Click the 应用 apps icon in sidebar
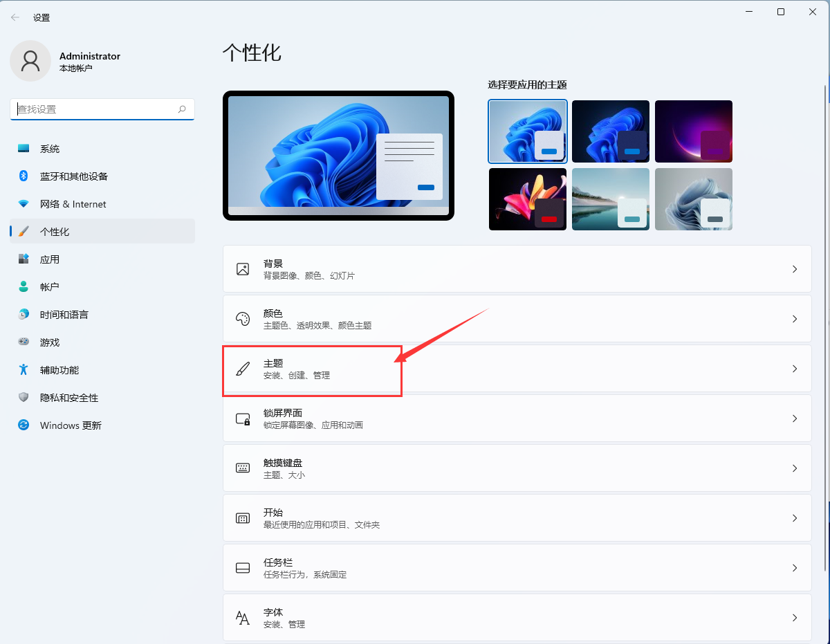Image resolution: width=830 pixels, height=644 pixels. click(x=24, y=259)
